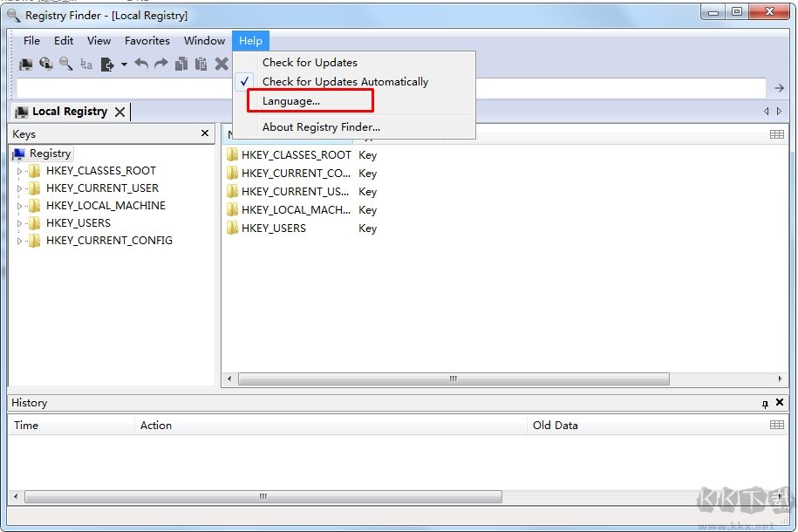Open a new Local Registry connection
The height and width of the screenshot is (532, 798).
(24, 63)
